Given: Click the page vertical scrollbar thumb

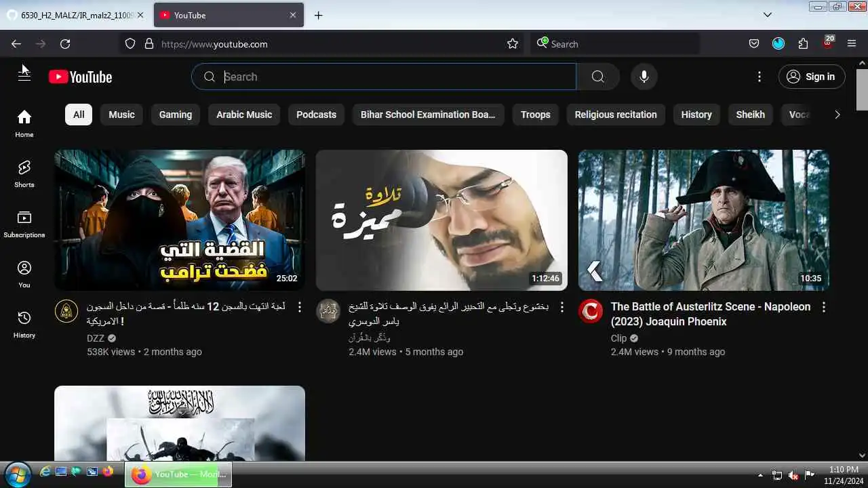Looking at the screenshot, I should point(862,90).
